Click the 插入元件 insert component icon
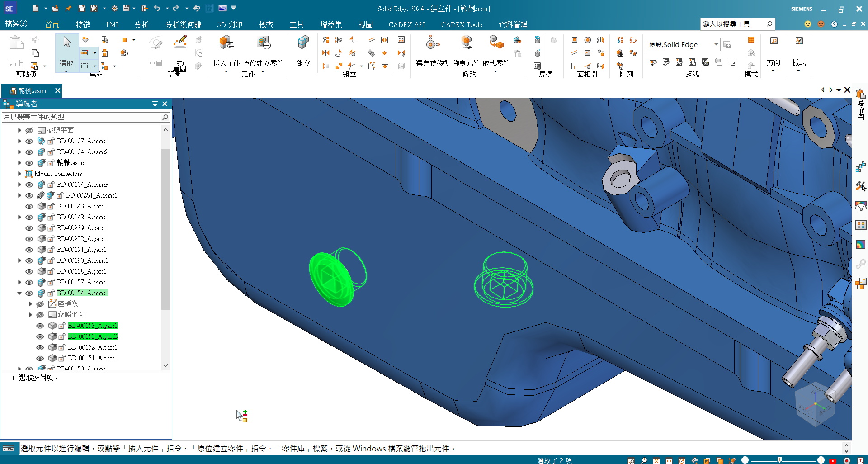The image size is (868, 464). click(x=226, y=43)
